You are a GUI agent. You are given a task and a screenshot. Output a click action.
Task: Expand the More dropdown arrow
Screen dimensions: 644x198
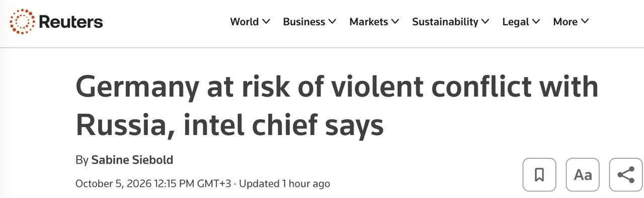point(585,22)
